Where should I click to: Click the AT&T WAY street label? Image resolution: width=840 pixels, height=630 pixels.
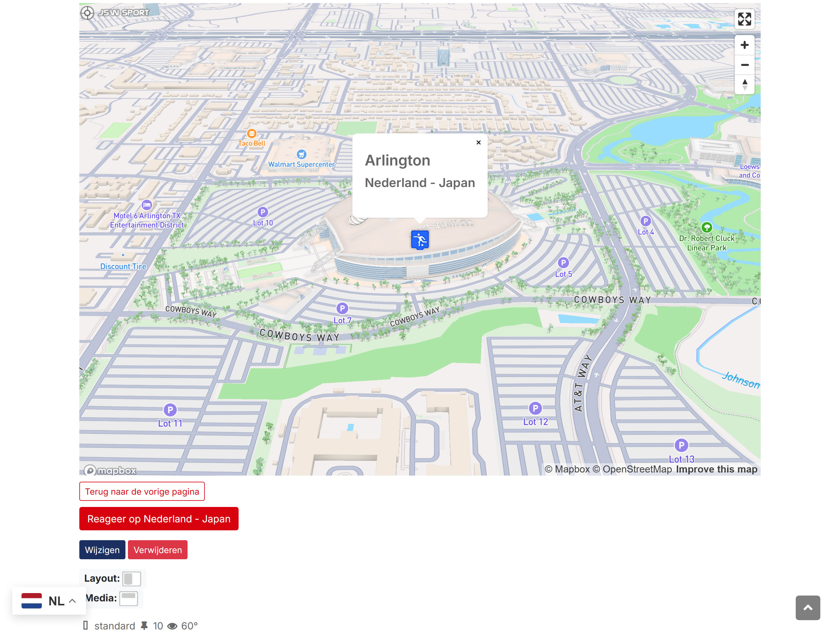point(583,383)
